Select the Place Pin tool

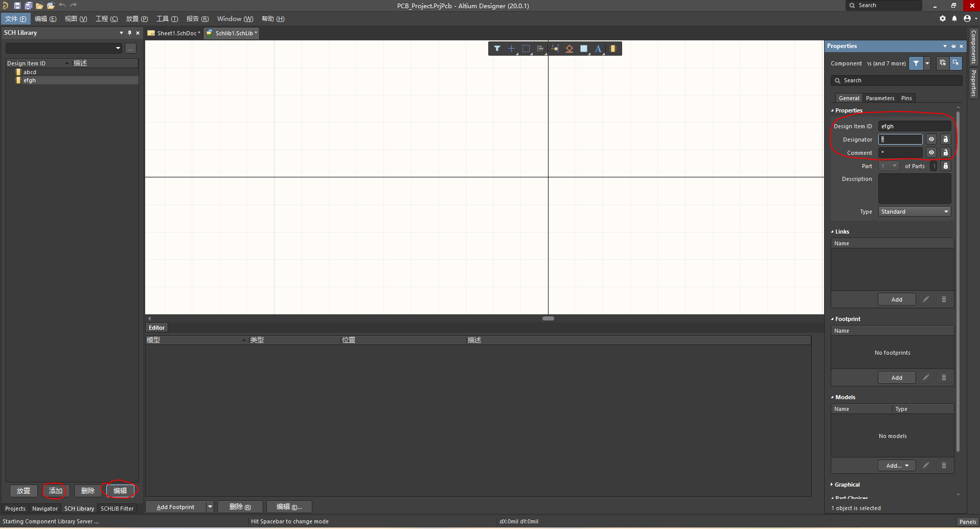(555, 49)
